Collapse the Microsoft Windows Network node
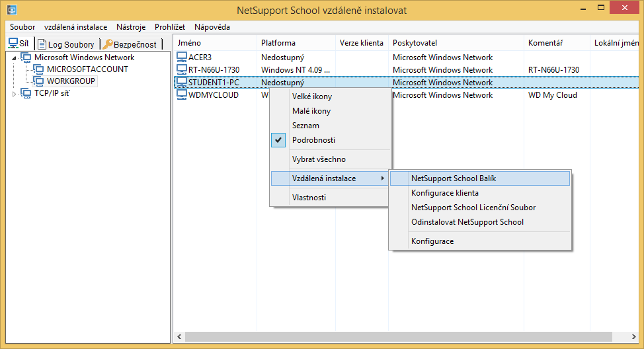Screen dimensions: 644x349 [x=14, y=58]
